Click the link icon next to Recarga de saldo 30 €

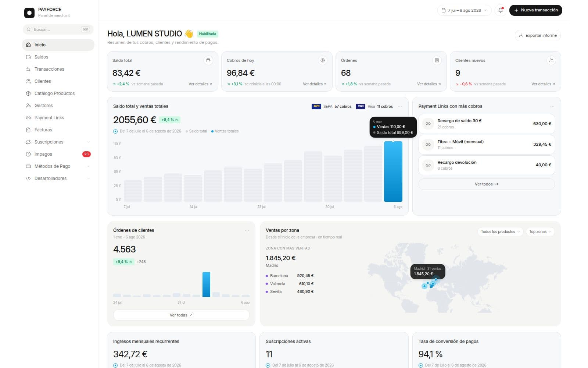click(428, 124)
